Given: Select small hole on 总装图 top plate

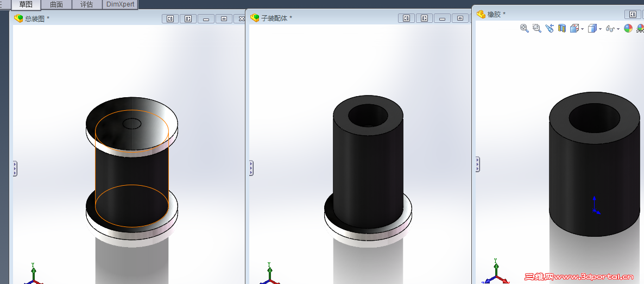Looking at the screenshot, I should pyautogui.click(x=132, y=123).
